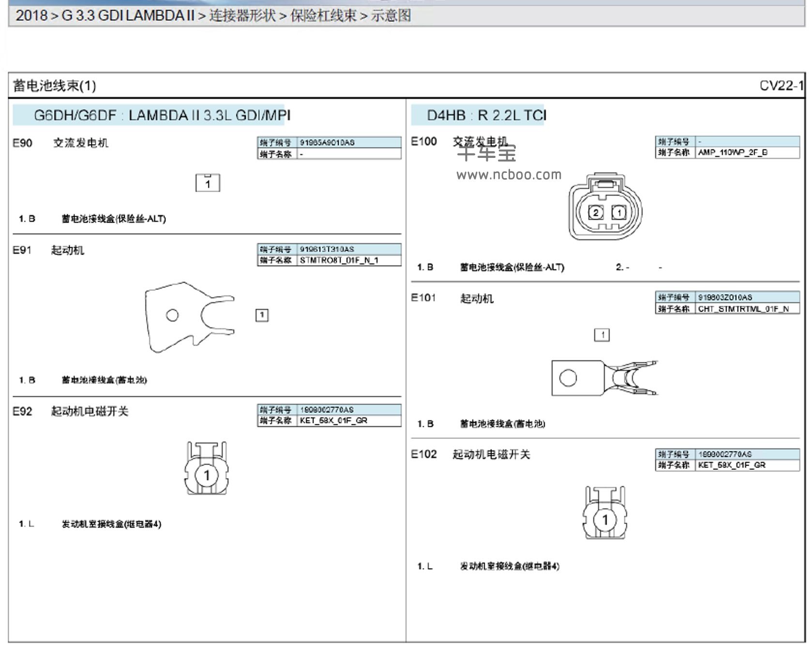812x647 pixels.
Task: Click the boxed pin 1 marker beside E91 terminal
Action: [262, 315]
